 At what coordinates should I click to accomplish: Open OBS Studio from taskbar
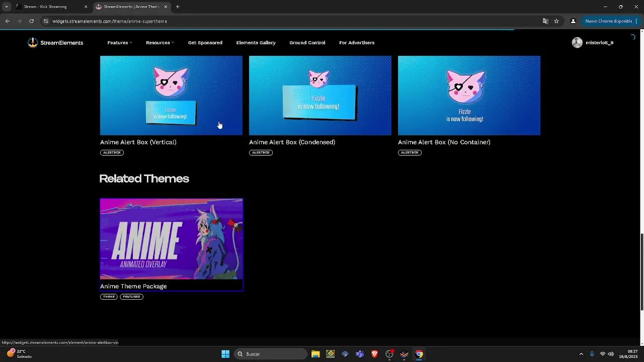[389, 354]
